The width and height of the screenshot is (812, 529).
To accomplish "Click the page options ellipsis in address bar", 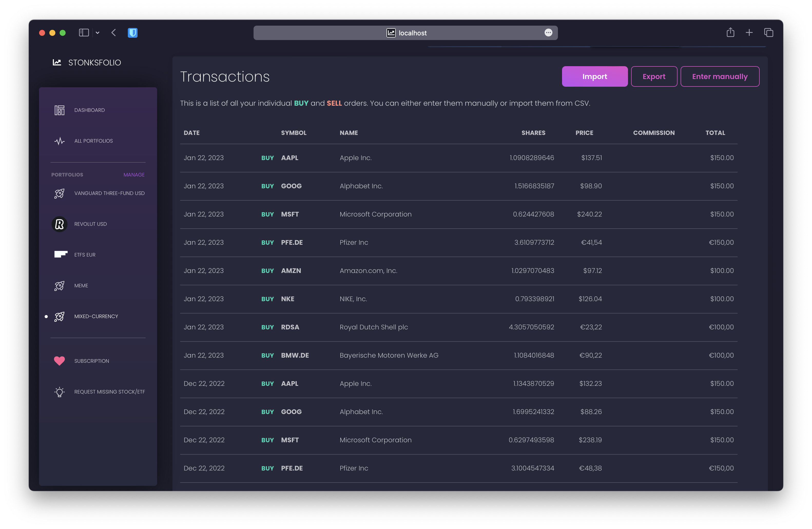I will (x=548, y=33).
